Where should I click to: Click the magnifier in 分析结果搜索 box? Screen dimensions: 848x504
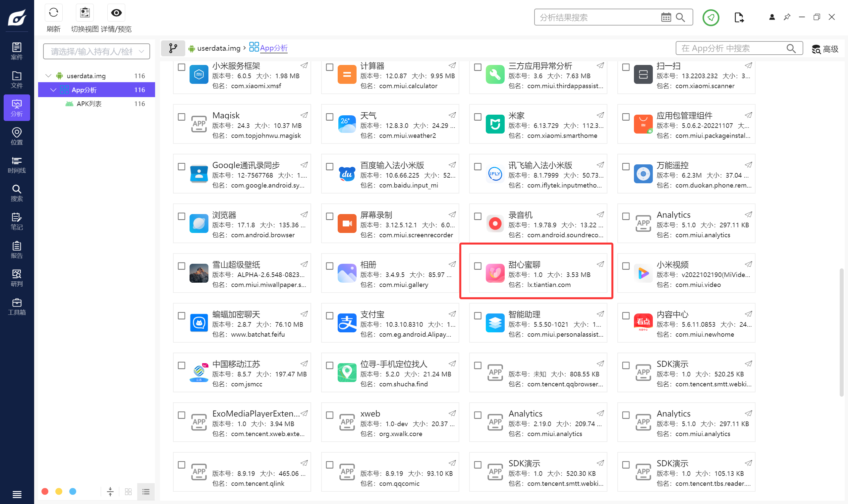click(x=680, y=17)
